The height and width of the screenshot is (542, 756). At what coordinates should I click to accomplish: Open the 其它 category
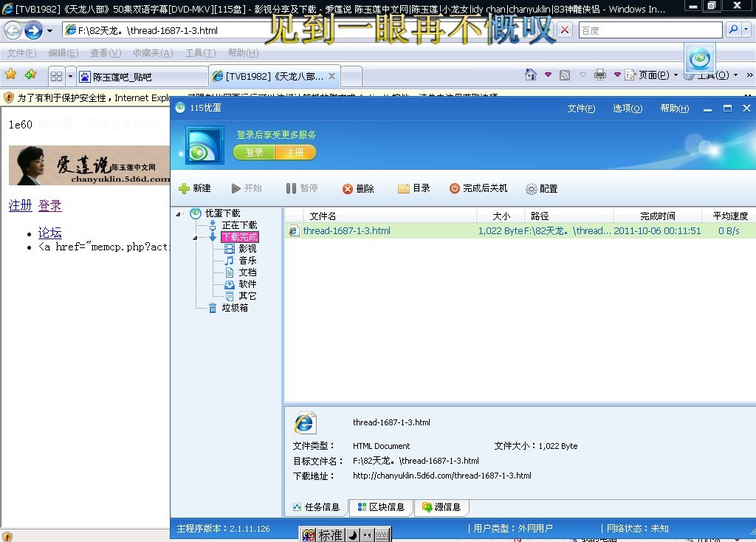247,295
